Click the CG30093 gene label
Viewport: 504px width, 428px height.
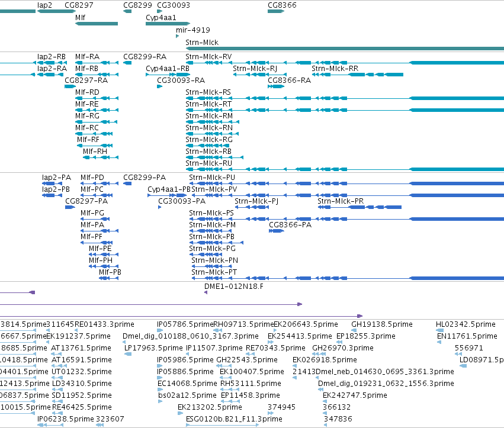[x=174, y=5]
